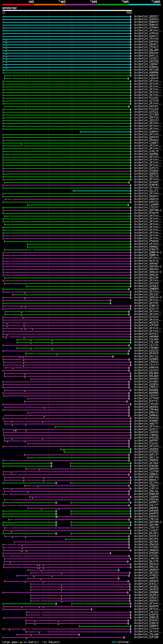The width and height of the screenshot is (163, 644).
Task: Open hit UniRef100_Q9V7N5-3
Action: tap(148, 522)
